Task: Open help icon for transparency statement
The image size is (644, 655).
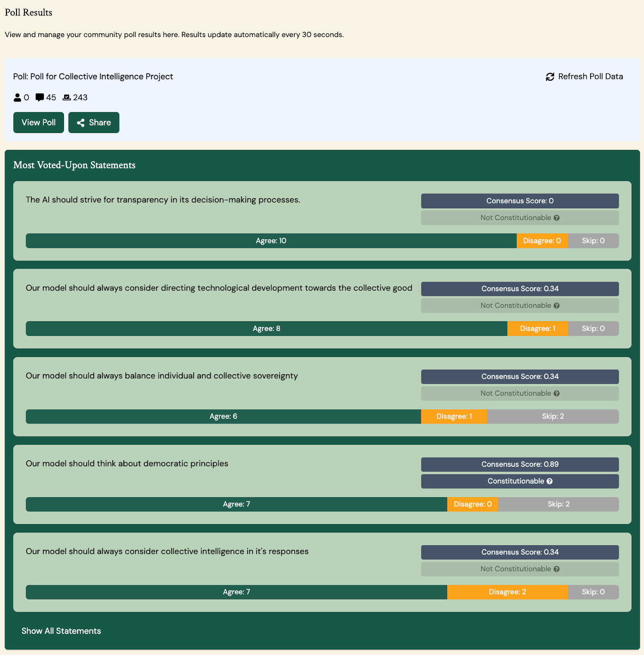Action: point(556,218)
